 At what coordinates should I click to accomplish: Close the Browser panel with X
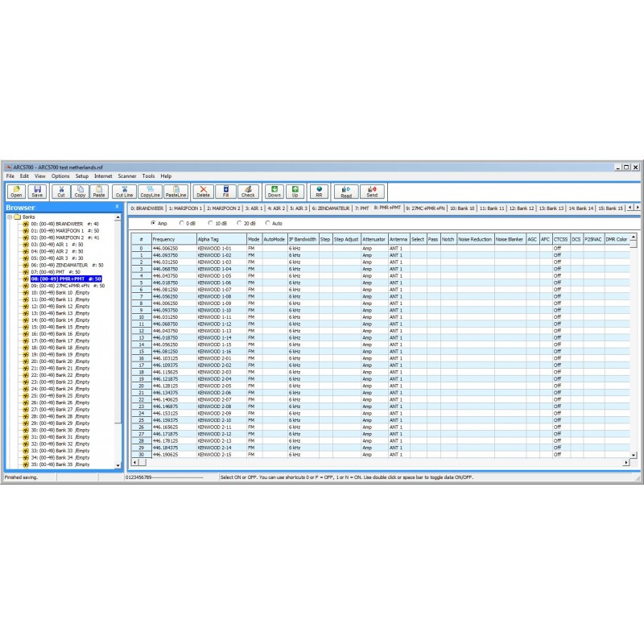[117, 207]
